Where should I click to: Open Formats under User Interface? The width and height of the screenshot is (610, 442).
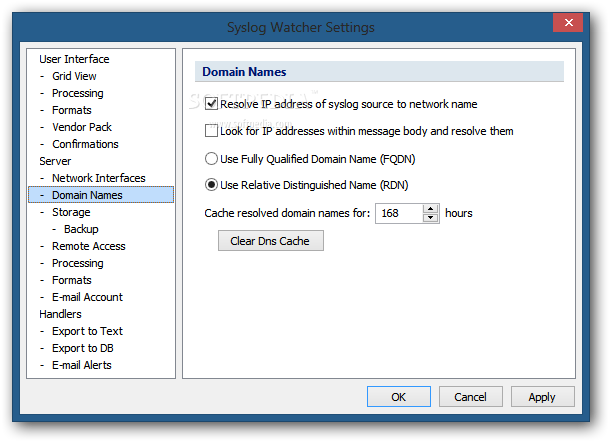(x=72, y=110)
